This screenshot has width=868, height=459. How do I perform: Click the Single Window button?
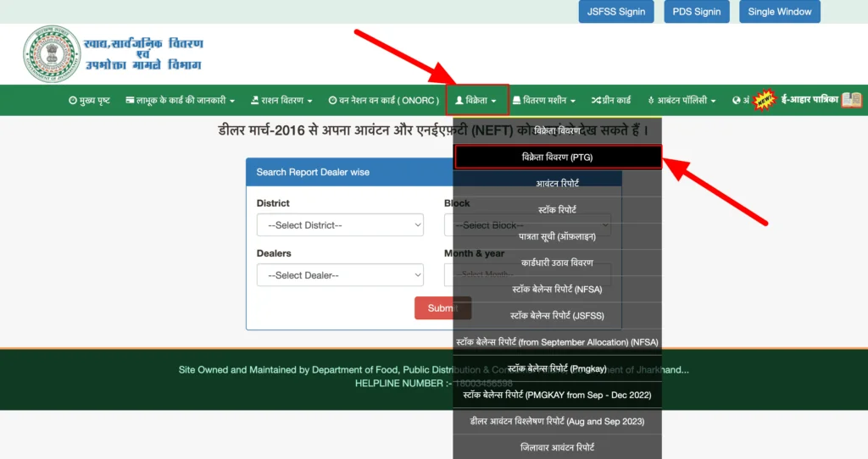coord(779,12)
